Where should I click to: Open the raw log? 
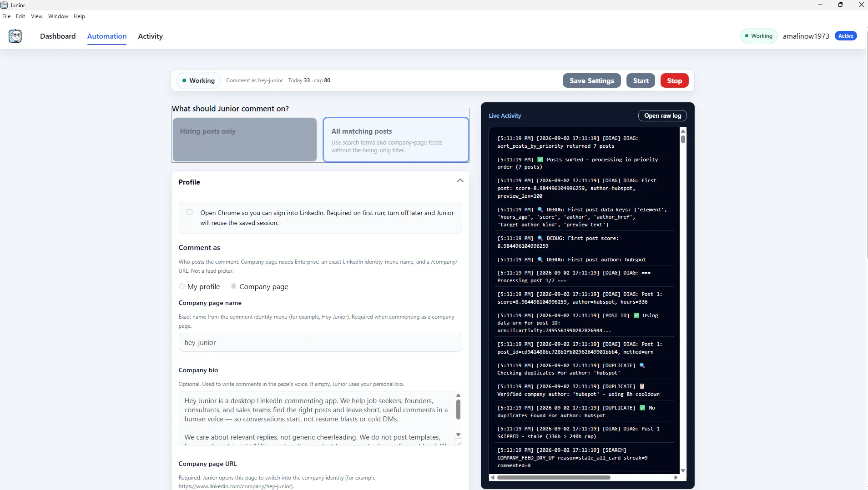click(662, 116)
